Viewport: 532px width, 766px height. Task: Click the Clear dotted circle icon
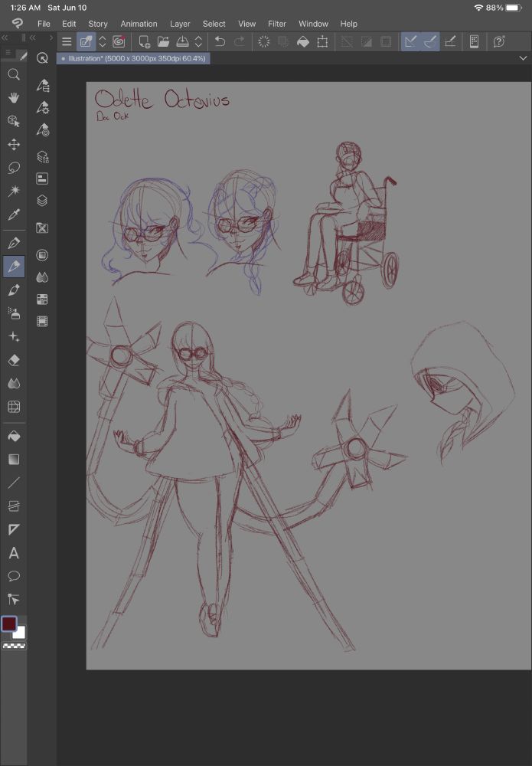[263, 41]
